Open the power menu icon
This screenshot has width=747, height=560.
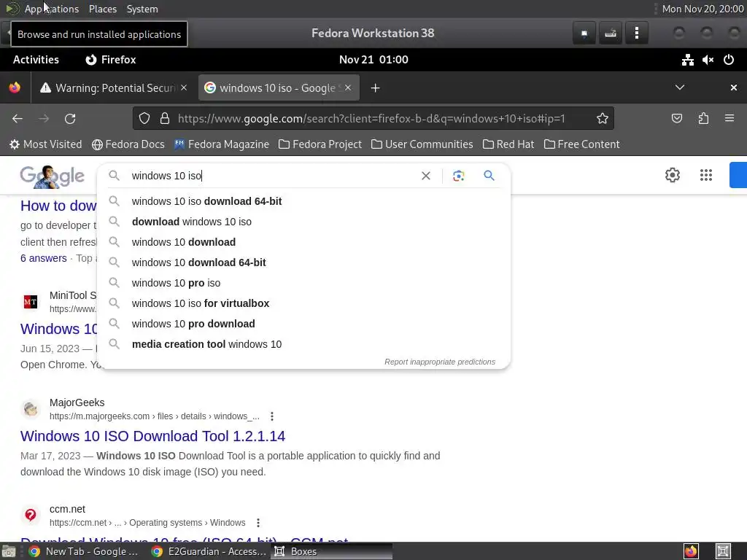729,60
